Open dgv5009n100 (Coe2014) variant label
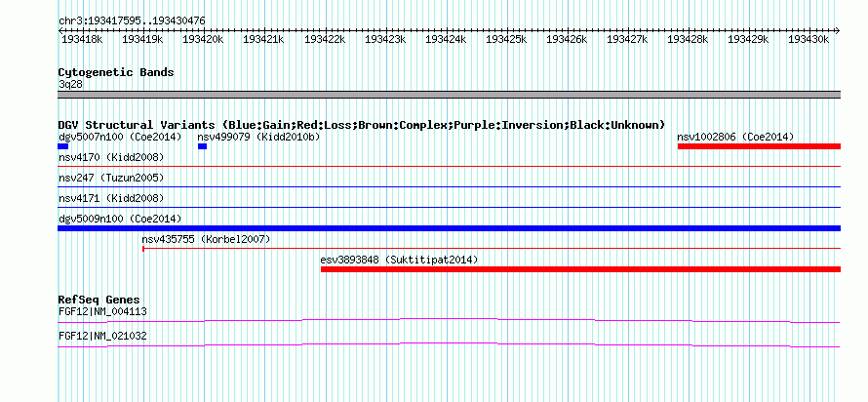This screenshot has height=402, width=868. [x=120, y=219]
